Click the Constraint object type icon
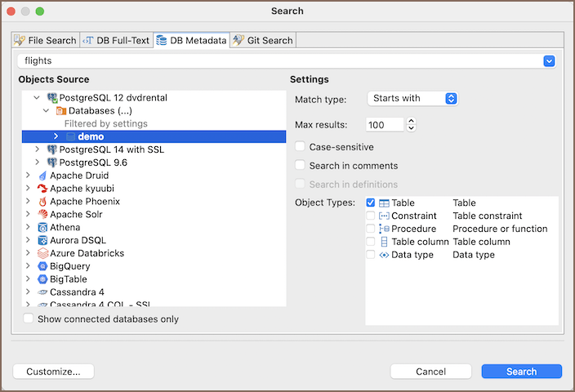Image resolution: width=575 pixels, height=392 pixels. [384, 216]
